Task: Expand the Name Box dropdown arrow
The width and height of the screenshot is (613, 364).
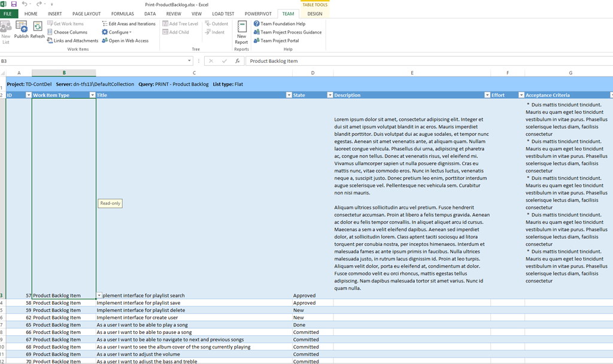Action: pyautogui.click(x=190, y=61)
